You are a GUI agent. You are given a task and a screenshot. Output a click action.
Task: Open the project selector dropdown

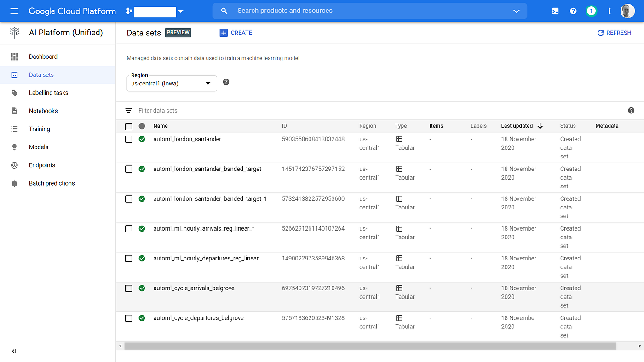[x=181, y=11]
